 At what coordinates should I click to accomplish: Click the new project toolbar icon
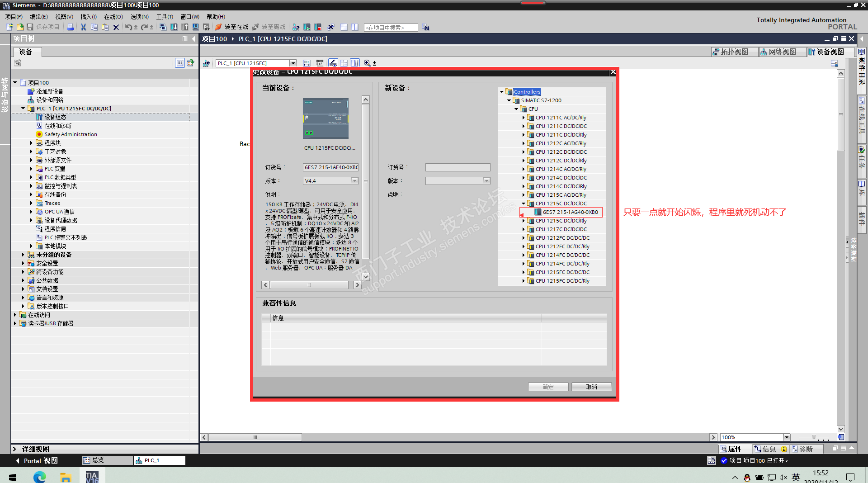(9, 27)
